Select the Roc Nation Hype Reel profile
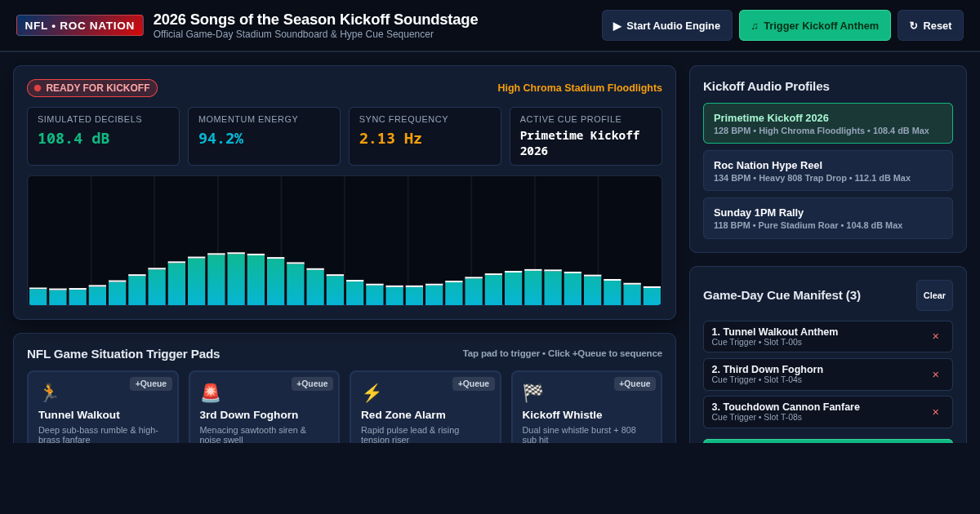The image size is (980, 514). [828, 171]
